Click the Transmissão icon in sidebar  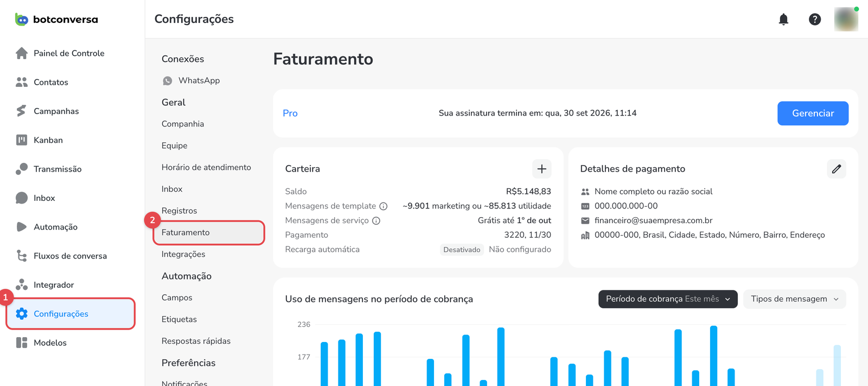tap(22, 169)
